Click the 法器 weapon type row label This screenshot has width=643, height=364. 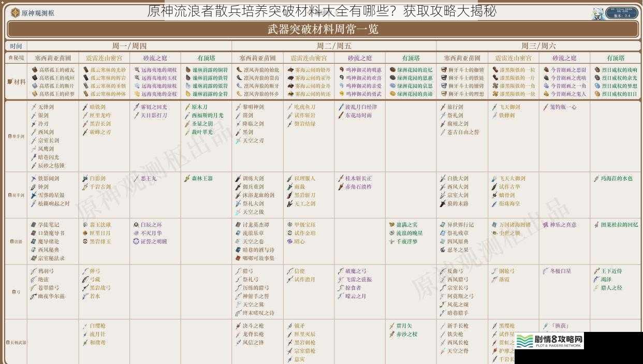tap(16, 241)
